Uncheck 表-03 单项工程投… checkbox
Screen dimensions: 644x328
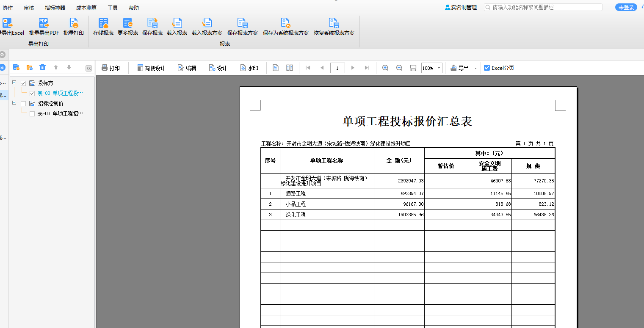coord(32,94)
